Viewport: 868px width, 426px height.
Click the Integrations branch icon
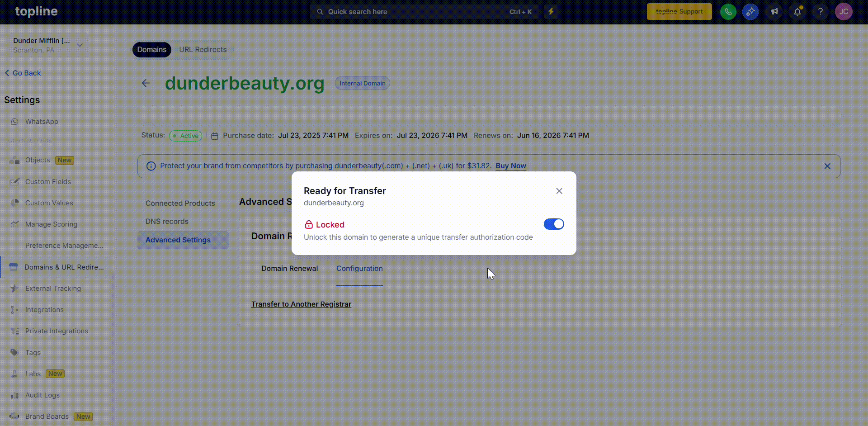[14, 310]
